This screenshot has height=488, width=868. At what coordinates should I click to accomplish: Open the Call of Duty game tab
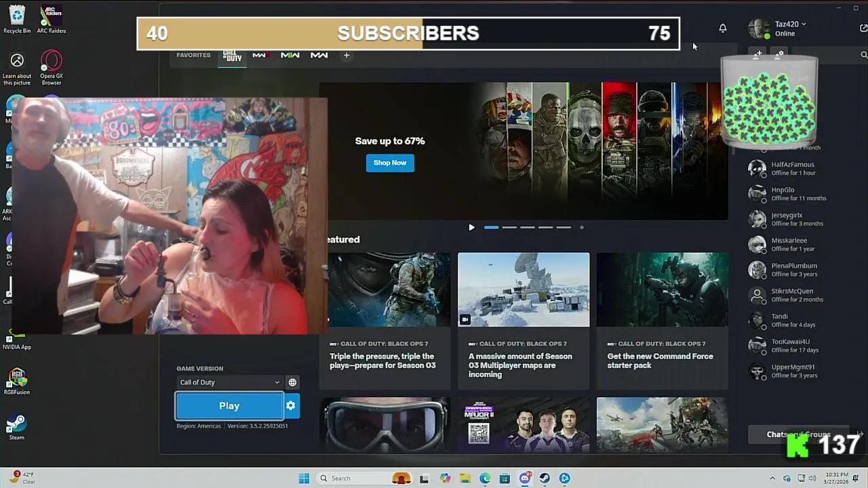pyautogui.click(x=233, y=56)
